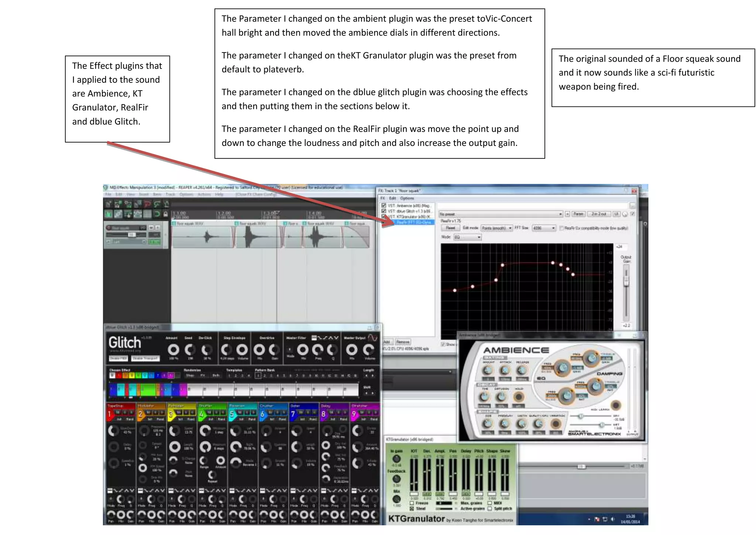Open the Edit mode Points (smooth) dropdown
Image resolution: width=756 pixels, height=535 pixels.
pyautogui.click(x=497, y=228)
